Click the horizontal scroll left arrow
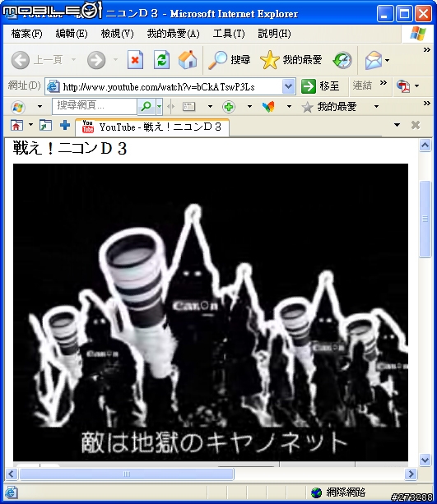The height and width of the screenshot is (504, 437). [12, 474]
